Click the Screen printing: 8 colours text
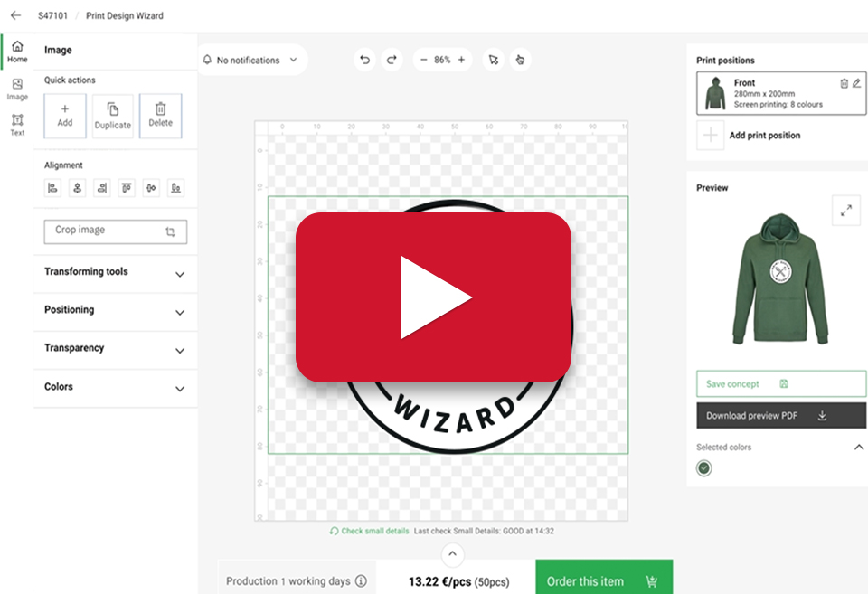Screen dimensions: 868x594 [x=778, y=104]
